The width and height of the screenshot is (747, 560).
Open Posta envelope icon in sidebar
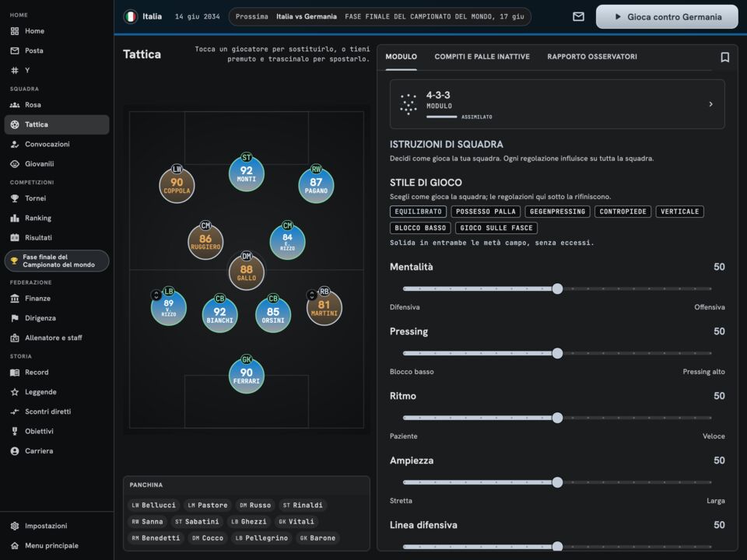tap(15, 51)
